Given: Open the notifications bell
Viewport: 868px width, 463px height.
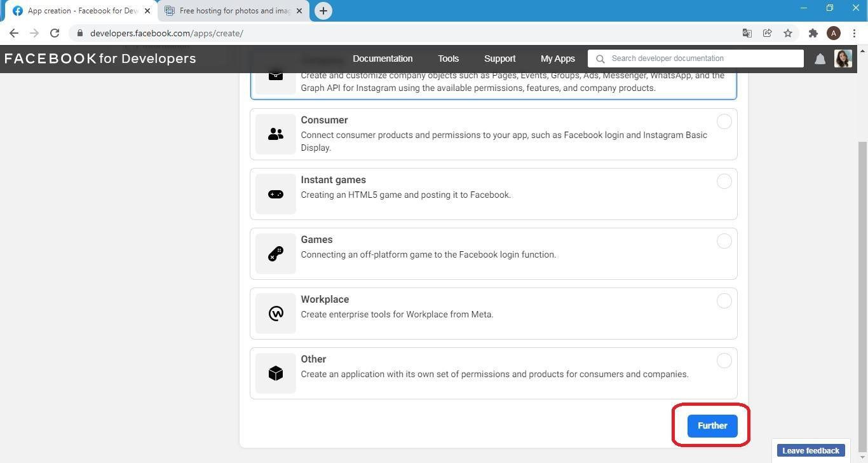Looking at the screenshot, I should (x=820, y=59).
